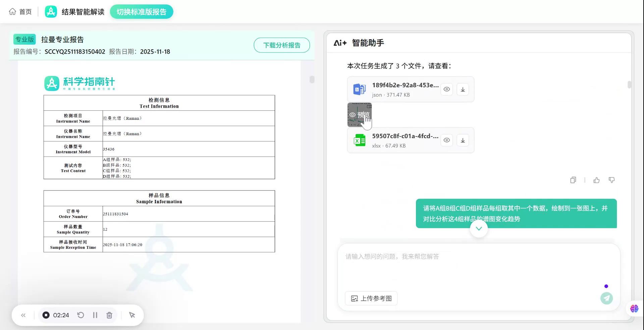Copy the AI assistant's response
The image size is (644, 330).
[x=573, y=180]
